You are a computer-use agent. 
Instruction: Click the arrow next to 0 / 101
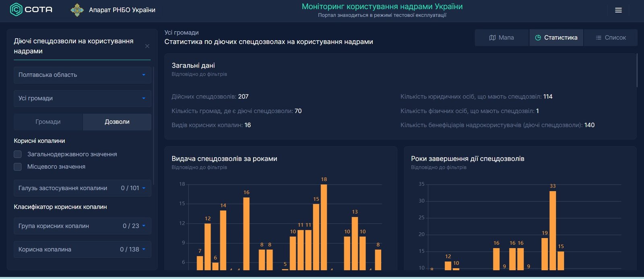click(144, 188)
